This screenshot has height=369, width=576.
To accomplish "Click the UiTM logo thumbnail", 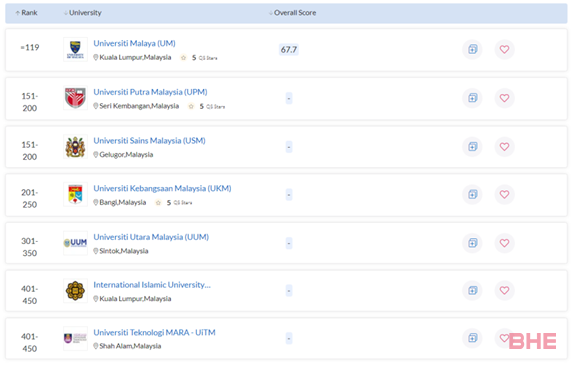I will pos(75,338).
